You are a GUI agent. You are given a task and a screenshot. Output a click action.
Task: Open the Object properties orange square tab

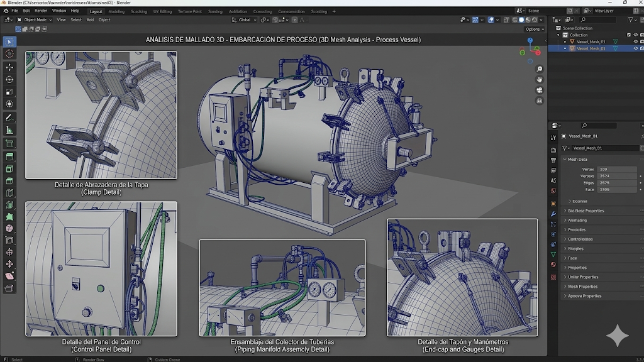pos(553,204)
